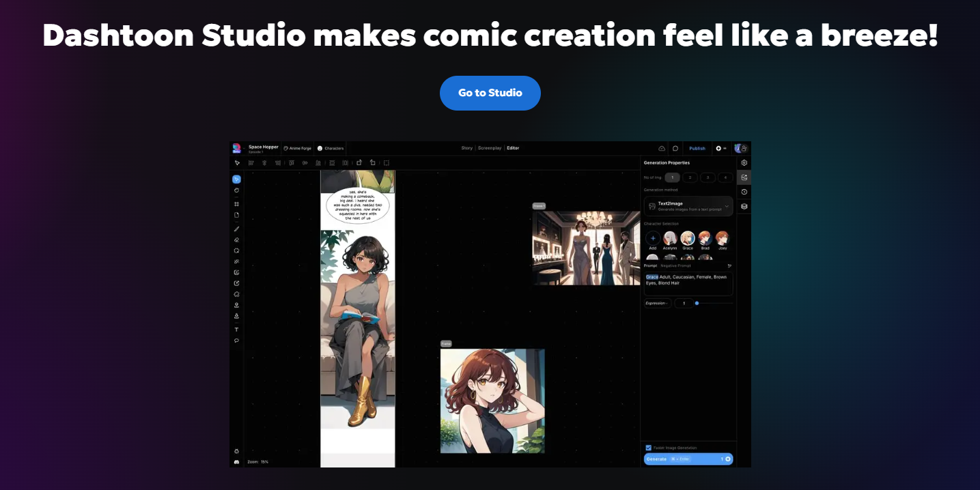Adjust the Expression strength slider handle
The width and height of the screenshot is (980, 490).
(x=697, y=303)
